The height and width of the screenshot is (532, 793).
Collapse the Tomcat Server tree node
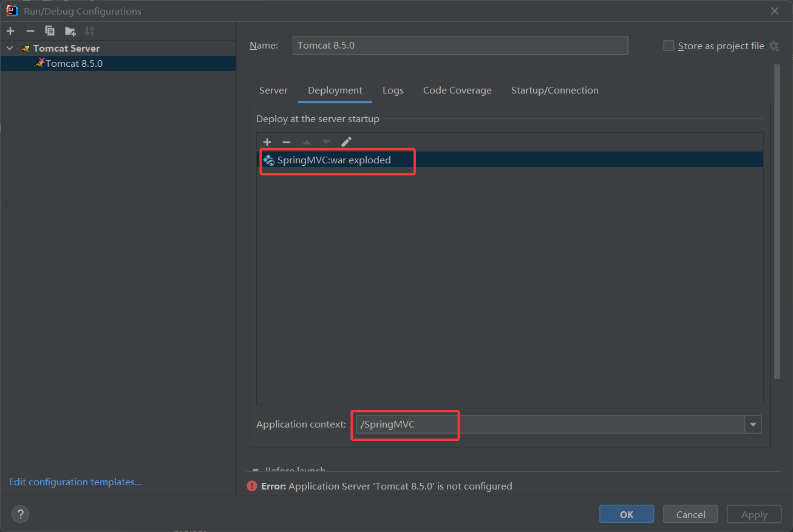click(x=10, y=48)
